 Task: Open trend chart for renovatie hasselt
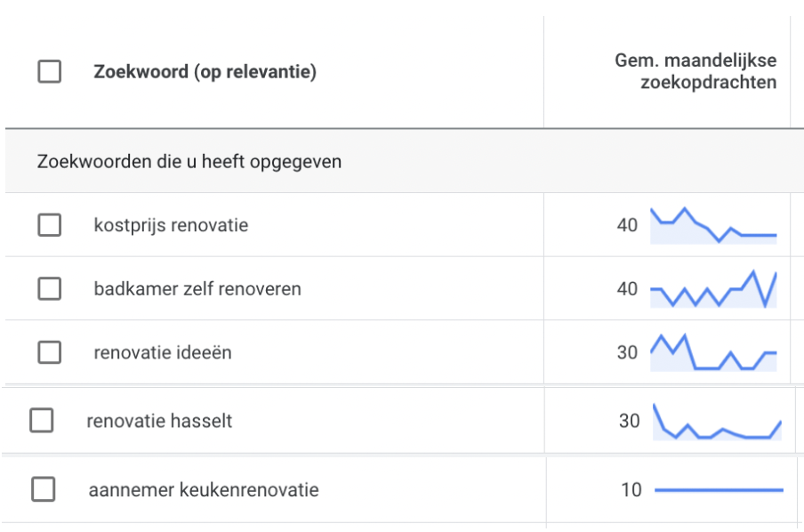click(x=717, y=422)
